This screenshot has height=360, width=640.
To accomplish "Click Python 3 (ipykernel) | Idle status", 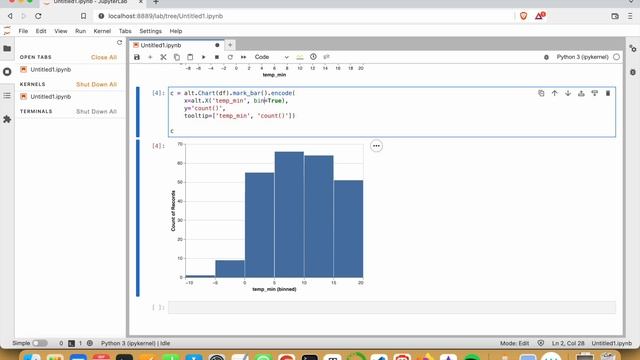I will [135, 343].
